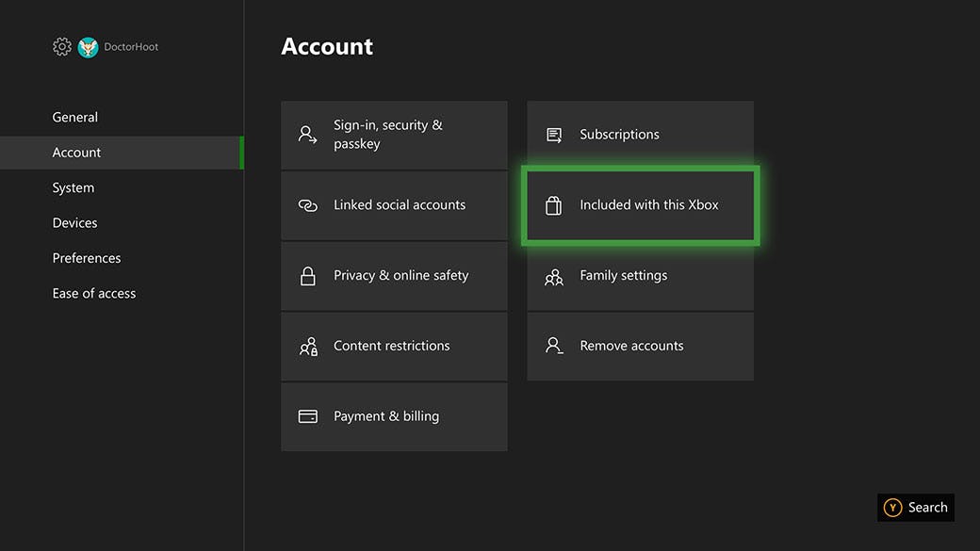Open the General settings section
Viewport: 980px width, 551px height.
[x=75, y=118]
